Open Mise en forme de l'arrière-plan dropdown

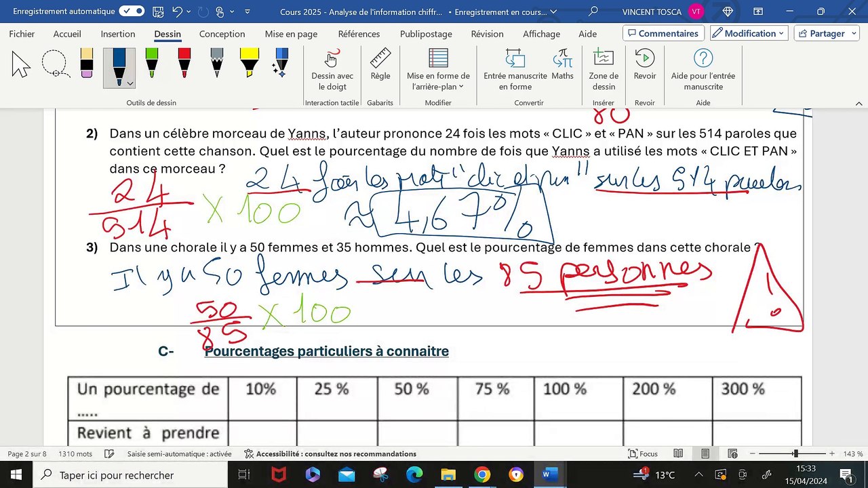coord(438,70)
